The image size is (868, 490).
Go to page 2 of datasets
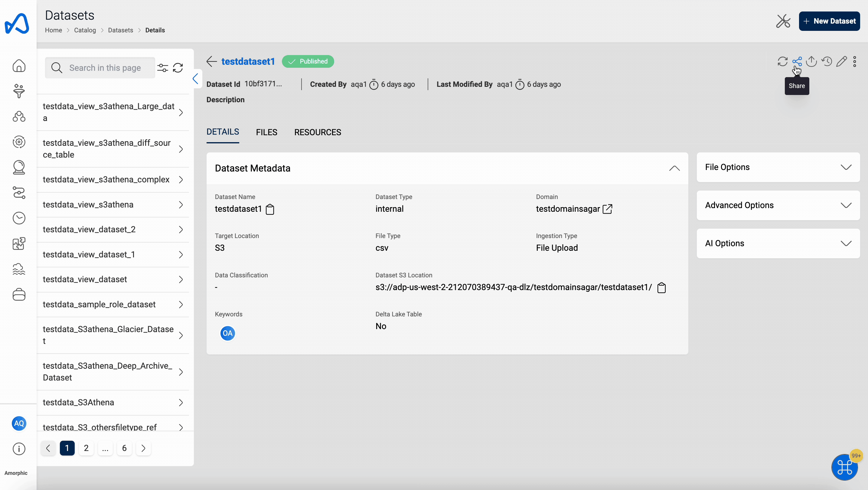pos(86,448)
